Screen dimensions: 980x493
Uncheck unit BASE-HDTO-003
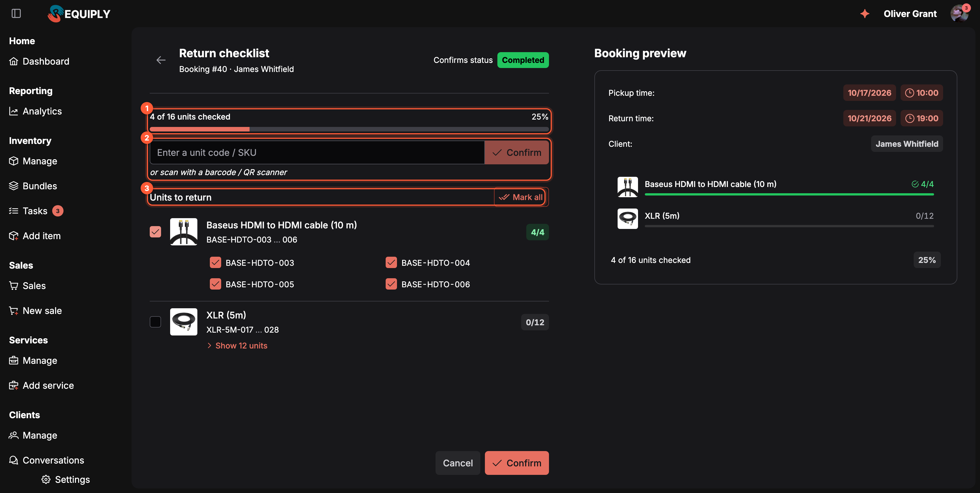click(x=215, y=262)
